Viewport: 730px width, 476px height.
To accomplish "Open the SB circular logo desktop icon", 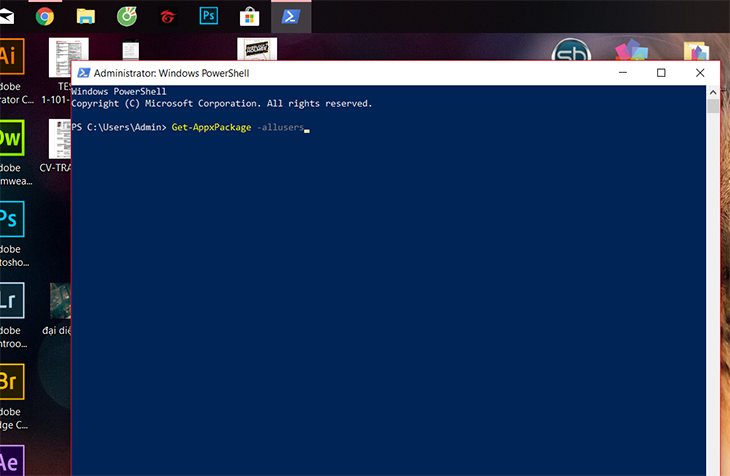I will 571,49.
